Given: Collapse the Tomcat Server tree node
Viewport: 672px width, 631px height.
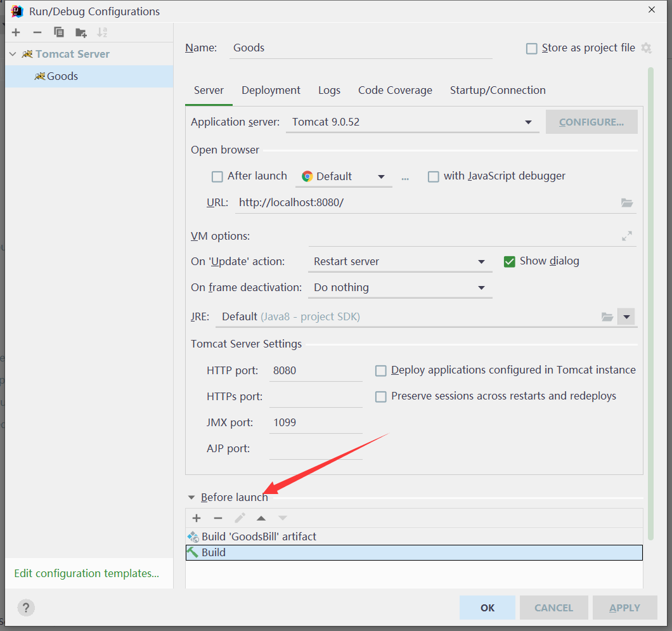Looking at the screenshot, I should tap(13, 54).
